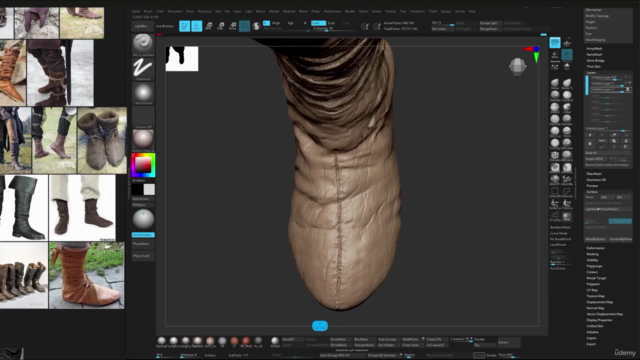This screenshot has height=360, width=640.
Task: Toggle Live Boolean rendering
Action: click(x=165, y=26)
